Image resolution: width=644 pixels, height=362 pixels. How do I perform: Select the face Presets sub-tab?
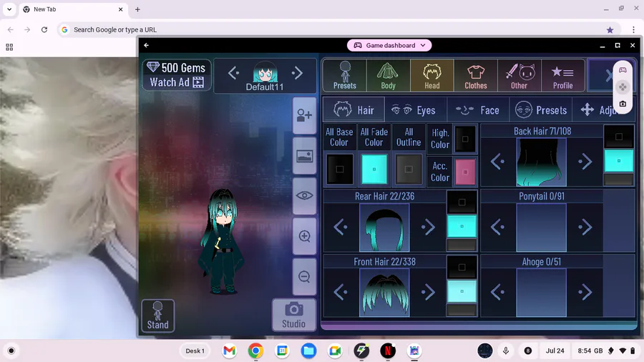(x=542, y=110)
